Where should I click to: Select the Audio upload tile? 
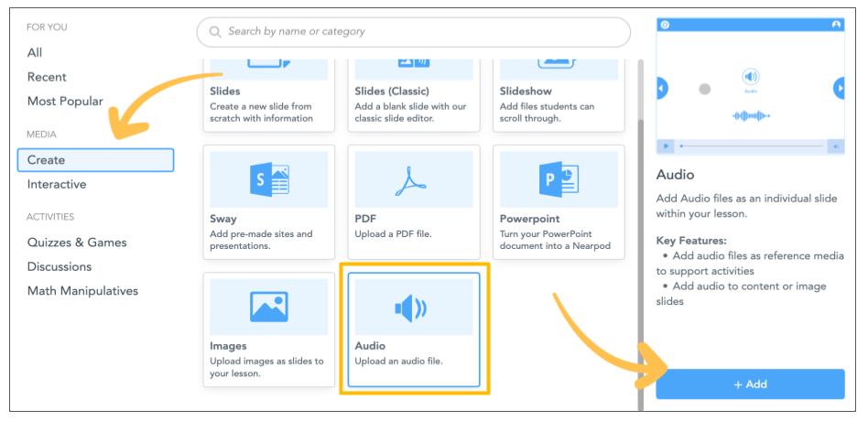[x=414, y=329]
